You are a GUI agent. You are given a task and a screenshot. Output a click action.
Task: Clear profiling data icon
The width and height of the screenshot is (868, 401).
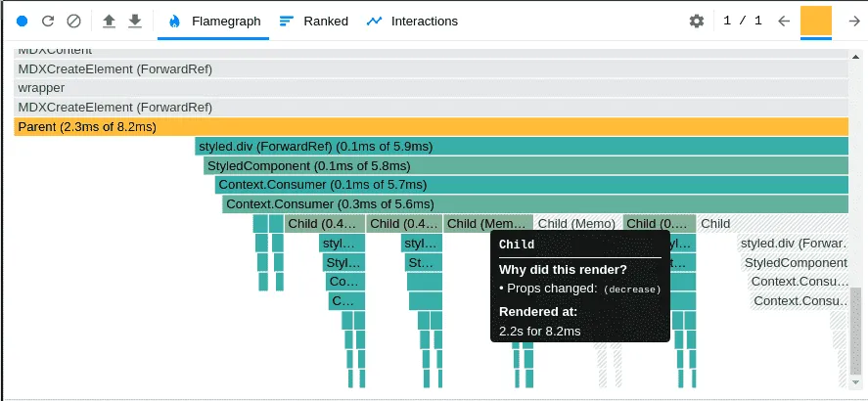[73, 21]
